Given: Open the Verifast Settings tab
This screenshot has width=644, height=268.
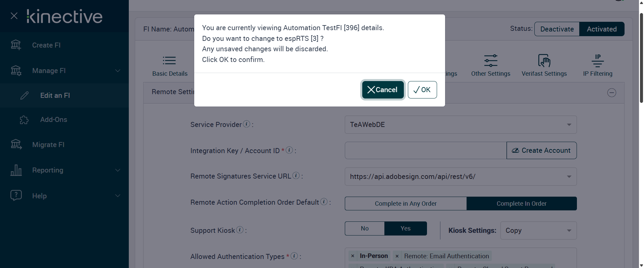Looking at the screenshot, I should point(544,65).
